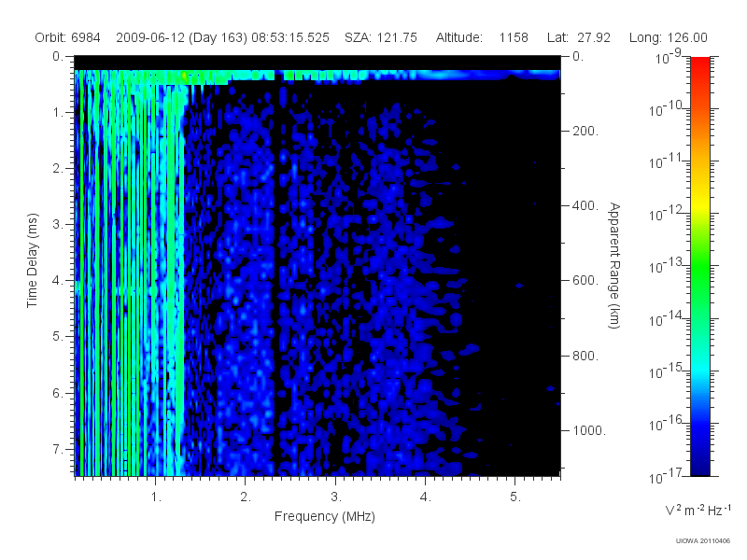
Task: Click the '10^-9' color scale label
Action: click(669, 56)
